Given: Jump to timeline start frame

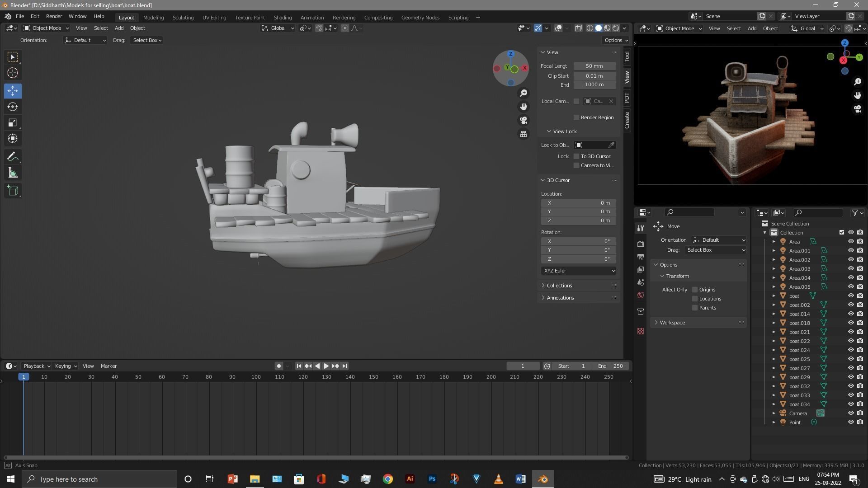Looking at the screenshot, I should [299, 366].
